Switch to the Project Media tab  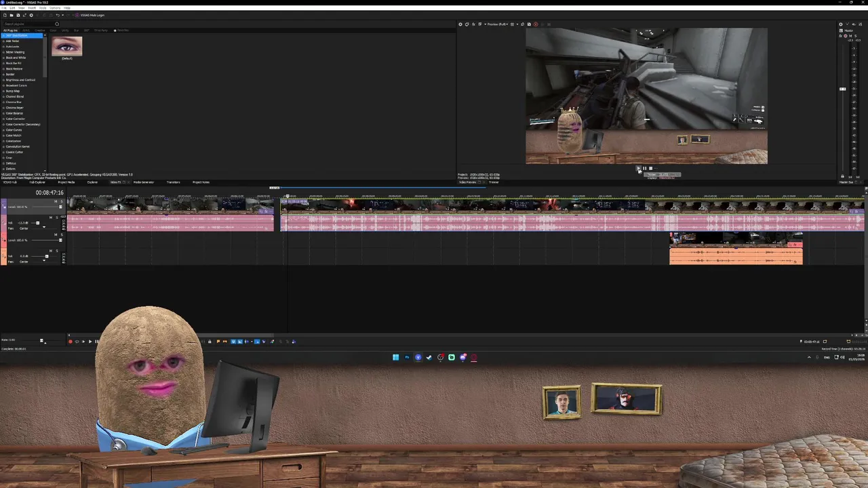pyautogui.click(x=66, y=182)
